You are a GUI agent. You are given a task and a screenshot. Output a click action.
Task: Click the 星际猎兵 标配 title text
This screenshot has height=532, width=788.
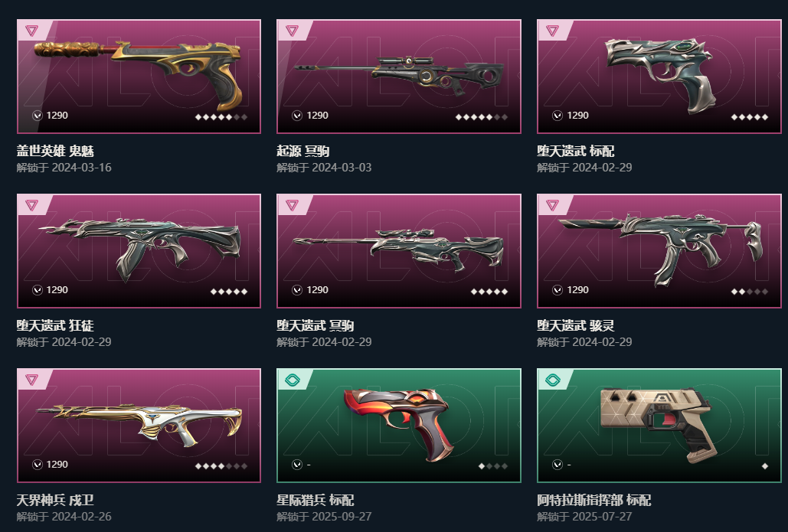(315, 500)
